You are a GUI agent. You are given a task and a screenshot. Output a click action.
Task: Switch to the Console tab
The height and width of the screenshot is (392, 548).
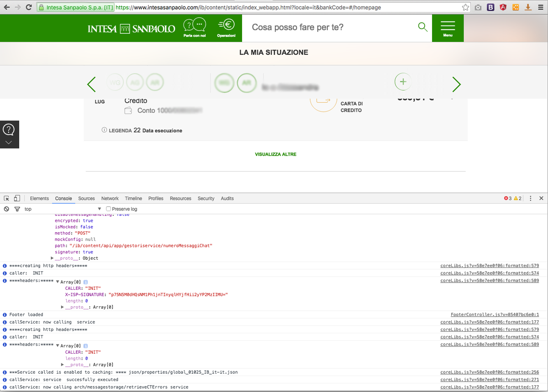click(63, 199)
